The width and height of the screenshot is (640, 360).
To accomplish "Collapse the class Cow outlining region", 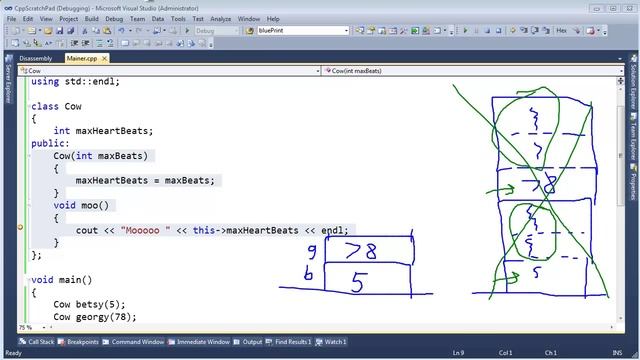I will 29,107.
